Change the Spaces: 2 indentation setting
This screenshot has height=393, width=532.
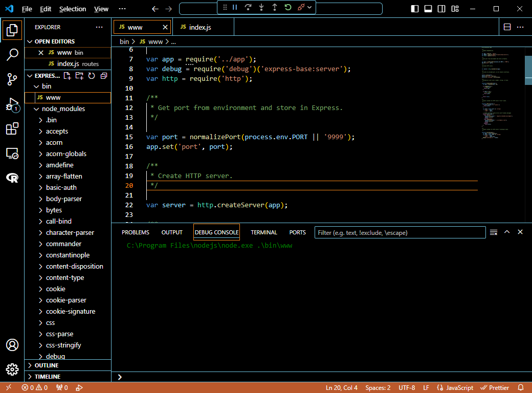(378, 387)
